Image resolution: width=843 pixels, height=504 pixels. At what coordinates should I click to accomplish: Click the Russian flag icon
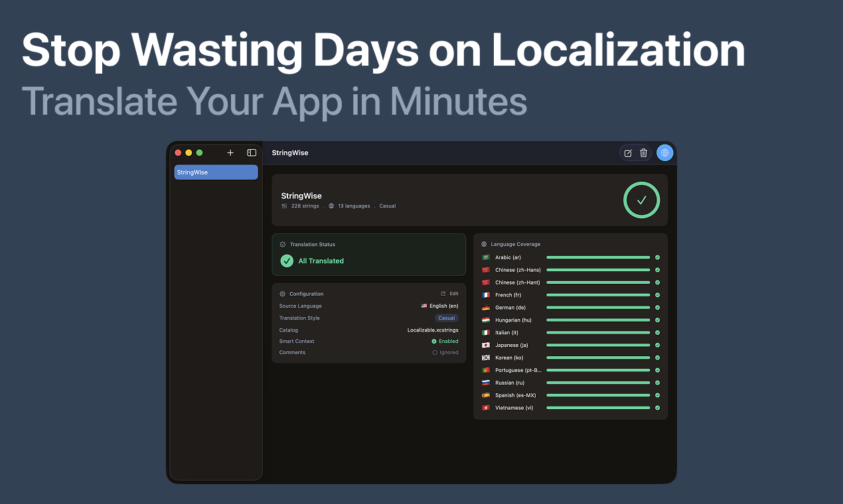pos(486,383)
